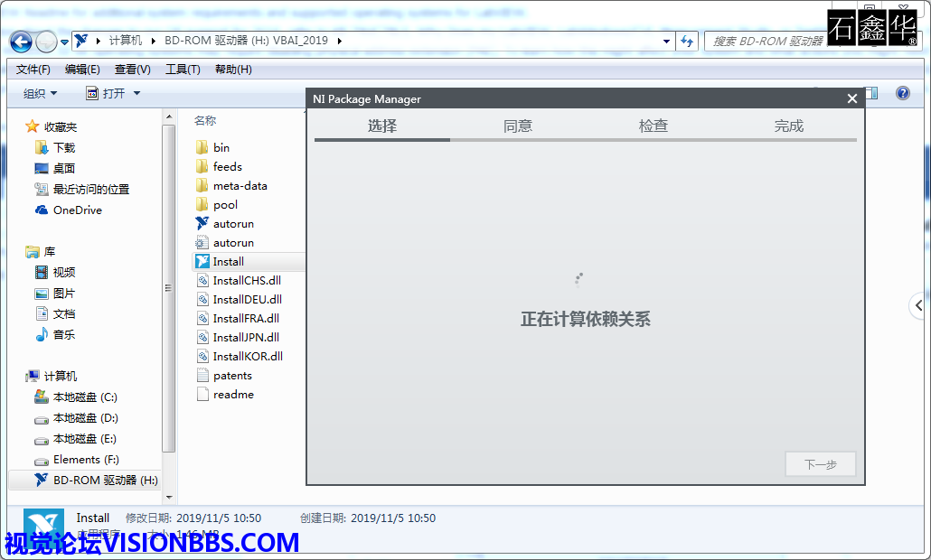Viewport: 931px width, 560px height.
Task: Open the 文档 library
Action: pyautogui.click(x=64, y=313)
